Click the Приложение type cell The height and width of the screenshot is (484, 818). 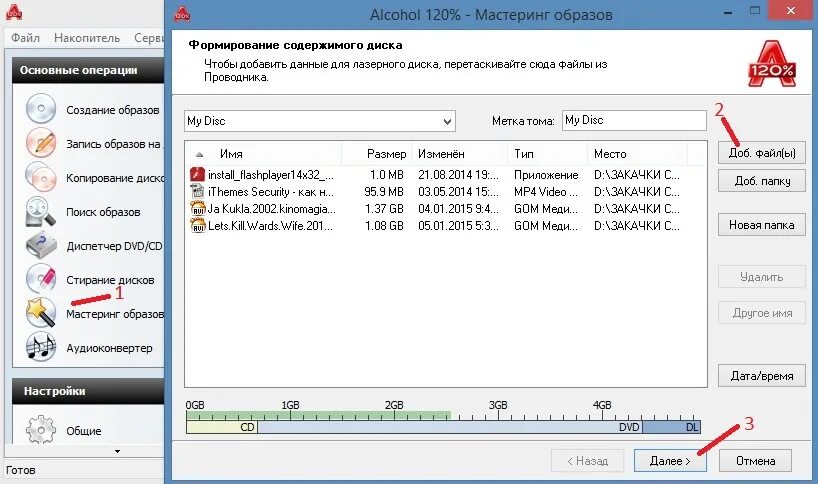point(546,175)
